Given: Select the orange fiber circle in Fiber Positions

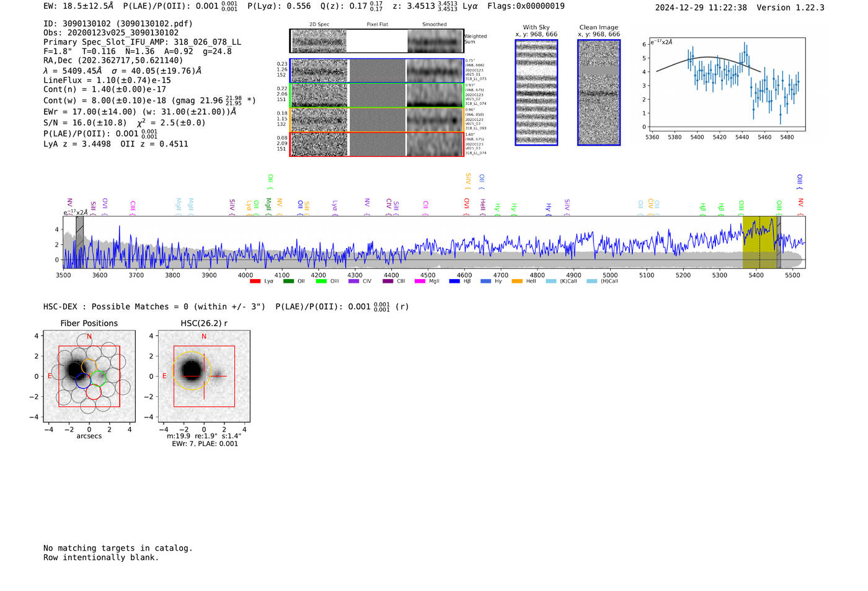Looking at the screenshot, I should pos(89,366).
